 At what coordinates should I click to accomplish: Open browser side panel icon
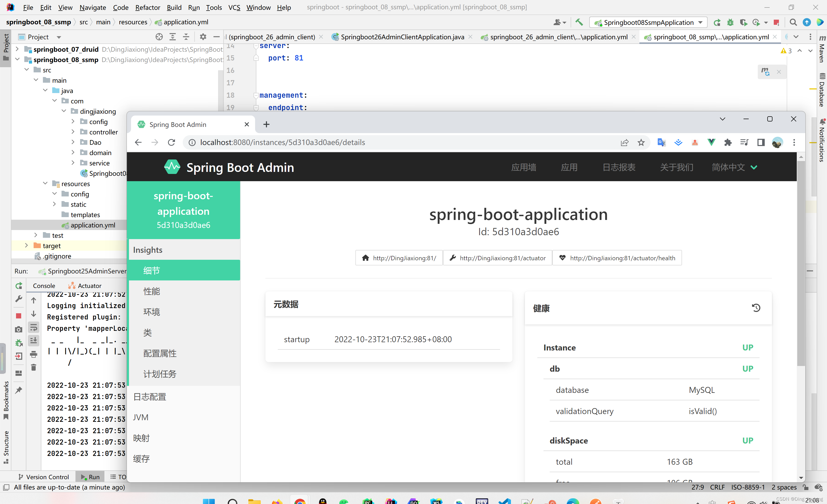761,142
